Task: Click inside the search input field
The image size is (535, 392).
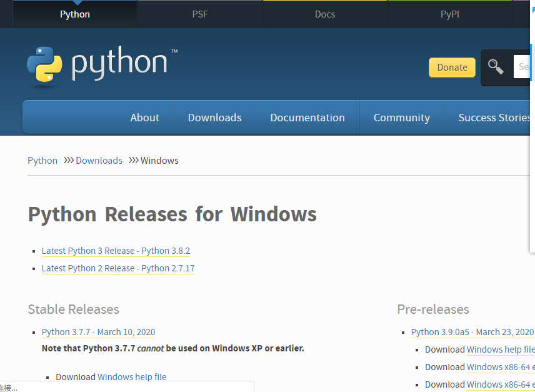Action: point(522,66)
